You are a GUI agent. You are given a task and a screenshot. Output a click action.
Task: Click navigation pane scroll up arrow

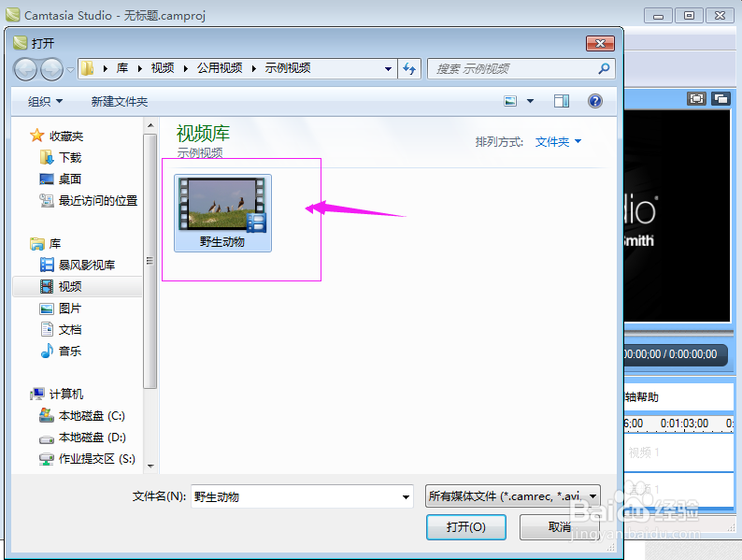pos(150,125)
